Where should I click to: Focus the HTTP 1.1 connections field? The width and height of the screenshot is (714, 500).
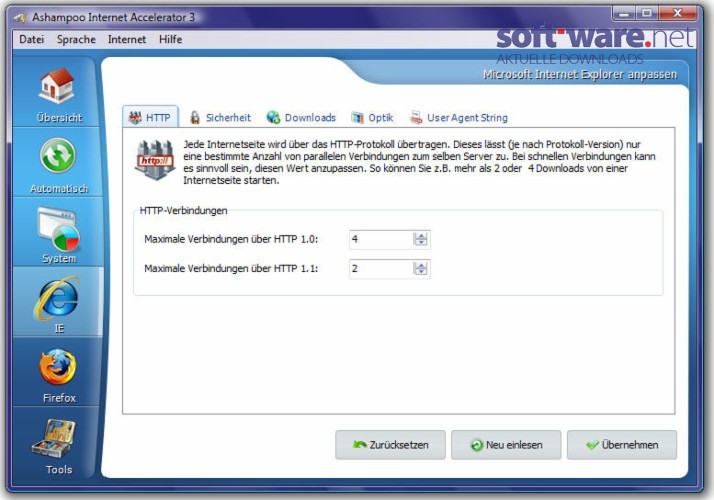pos(382,269)
